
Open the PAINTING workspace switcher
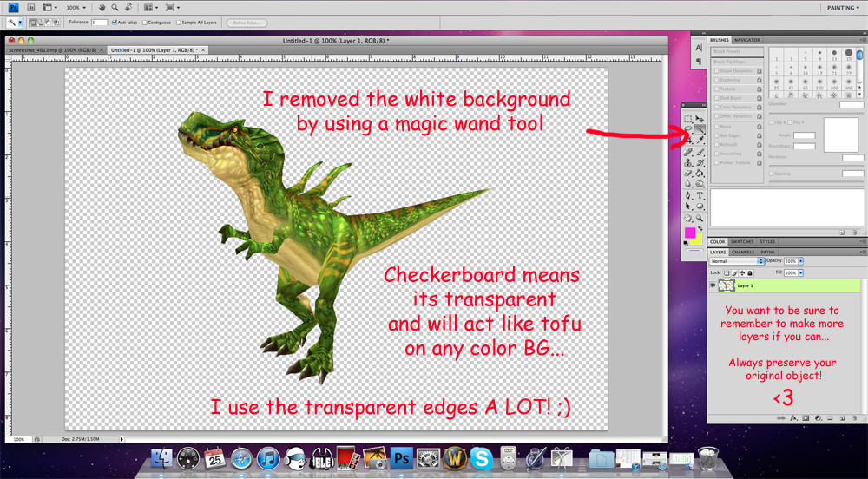pos(843,8)
